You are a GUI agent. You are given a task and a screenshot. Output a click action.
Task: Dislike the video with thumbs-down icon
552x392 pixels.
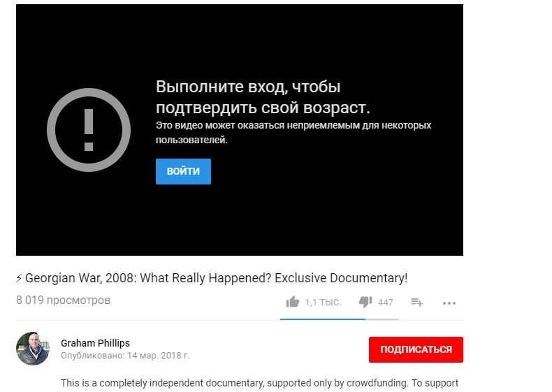(365, 302)
